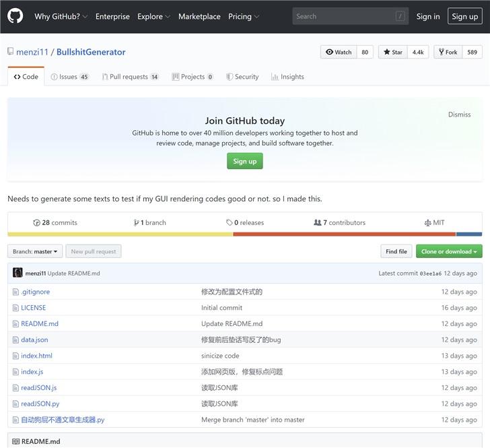Click the file icon beside readJSON.js
490x448 pixels.
click(x=15, y=388)
